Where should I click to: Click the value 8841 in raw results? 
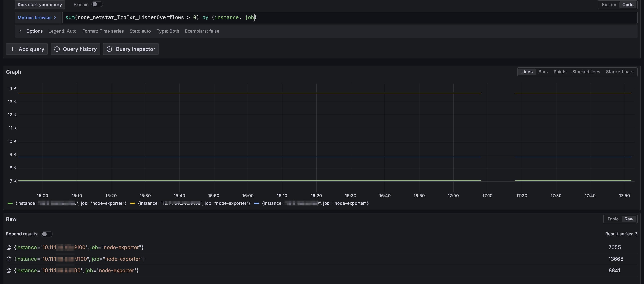pyautogui.click(x=614, y=270)
